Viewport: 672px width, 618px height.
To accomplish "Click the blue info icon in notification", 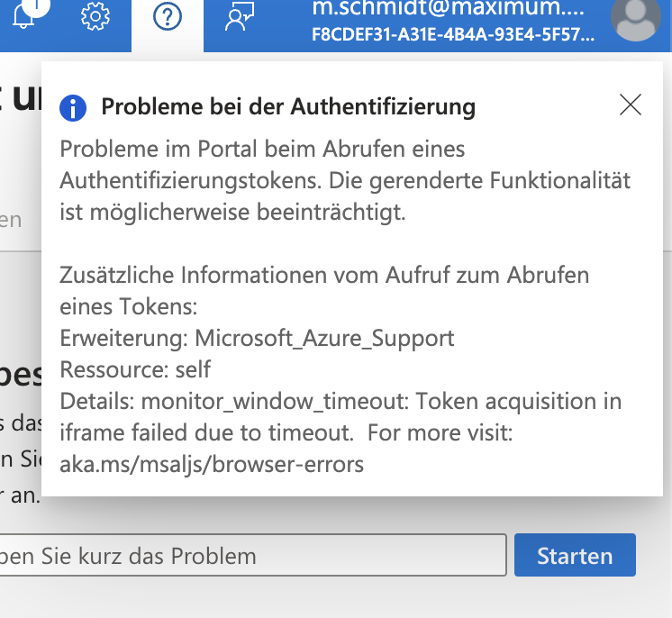I will point(73,108).
